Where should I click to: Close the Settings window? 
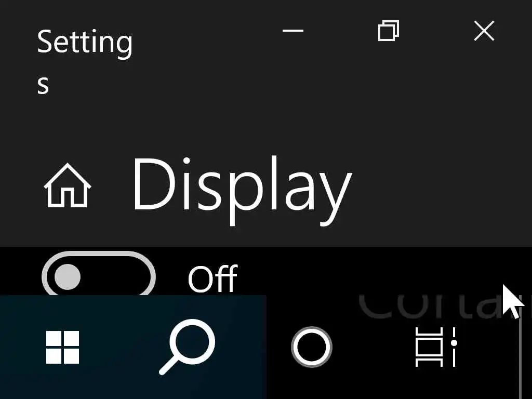484,31
